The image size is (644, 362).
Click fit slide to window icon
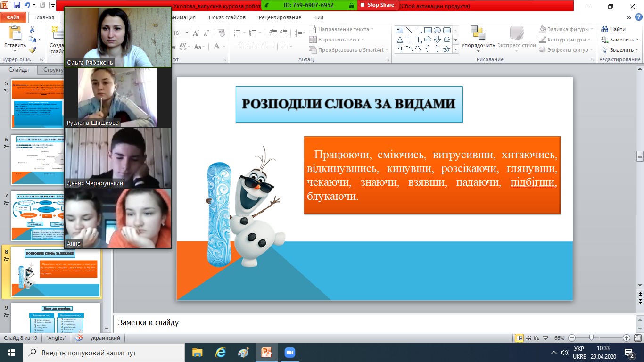tap(637, 338)
